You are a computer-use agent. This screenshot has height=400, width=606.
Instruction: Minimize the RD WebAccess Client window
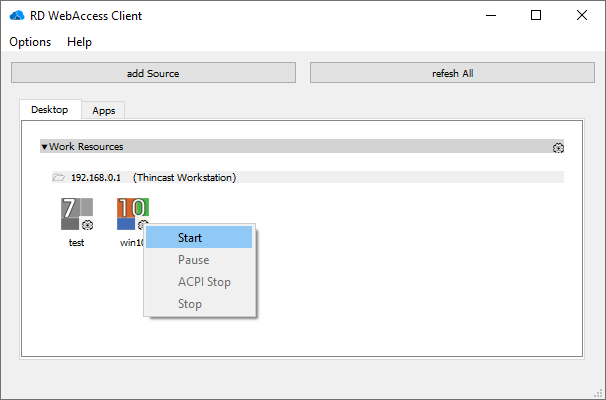pyautogui.click(x=491, y=15)
